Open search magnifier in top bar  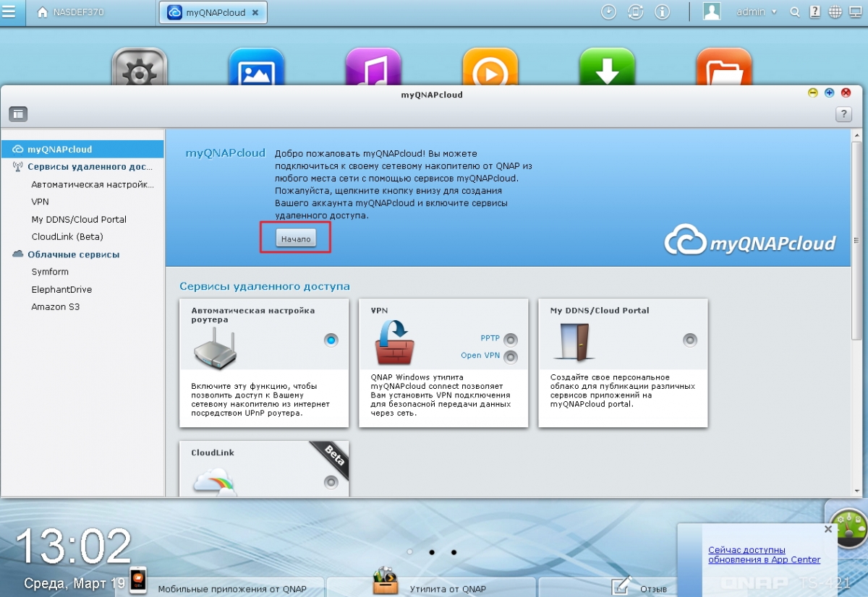click(x=795, y=12)
